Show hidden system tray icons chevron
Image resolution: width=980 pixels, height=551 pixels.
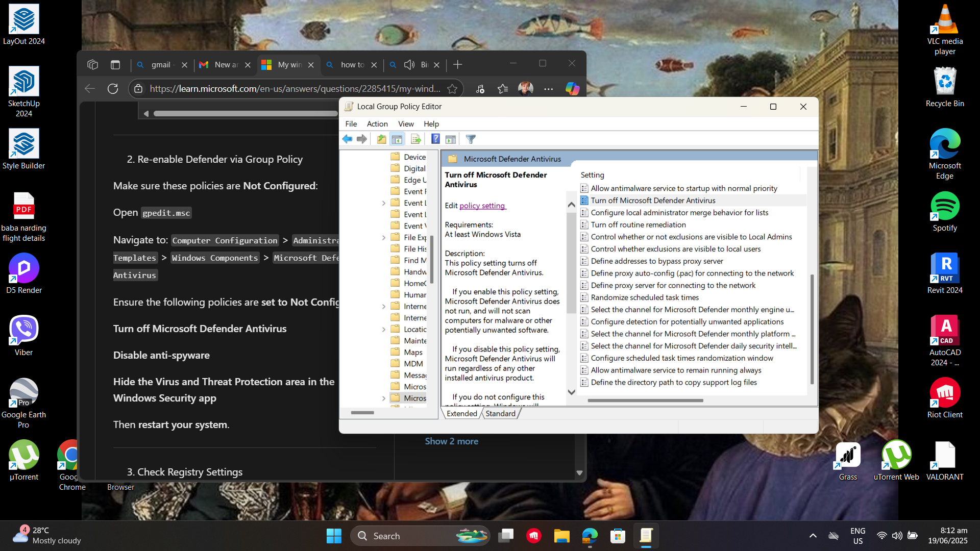[813, 536]
